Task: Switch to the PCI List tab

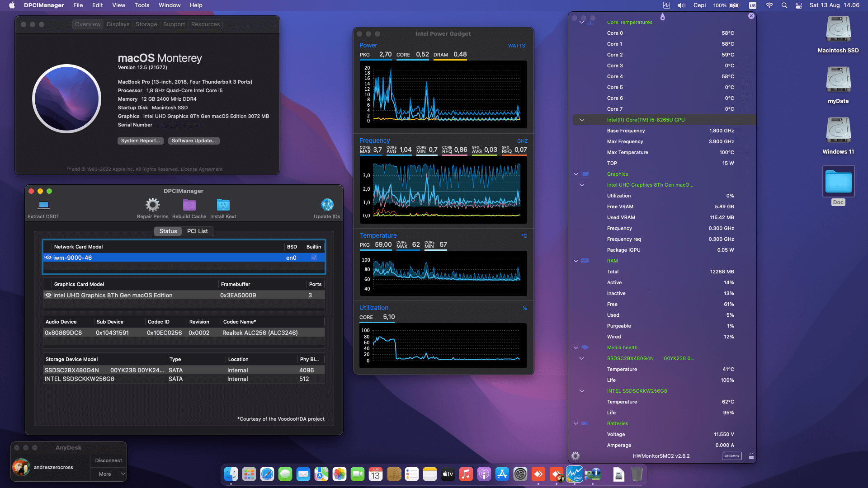Action: [198, 231]
